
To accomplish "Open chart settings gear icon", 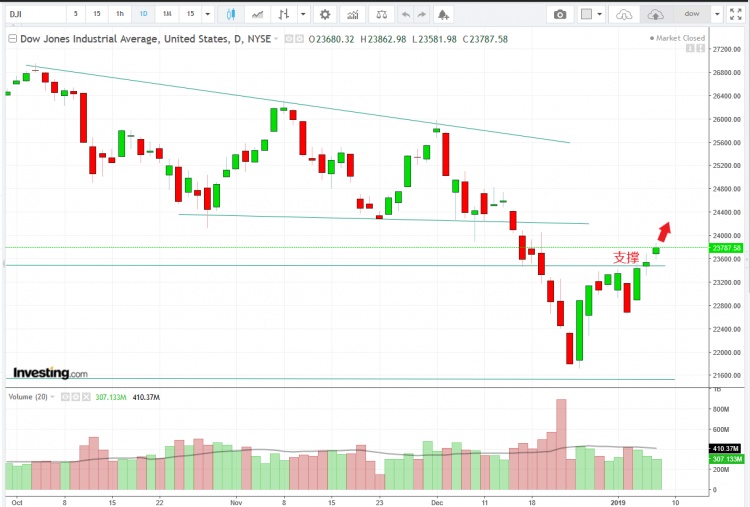I will (324, 14).
